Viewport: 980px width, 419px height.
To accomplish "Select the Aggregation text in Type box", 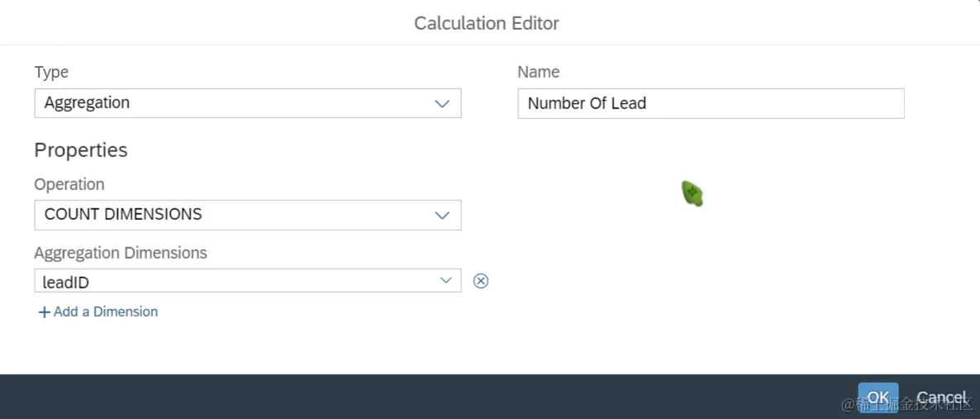I will (87, 102).
